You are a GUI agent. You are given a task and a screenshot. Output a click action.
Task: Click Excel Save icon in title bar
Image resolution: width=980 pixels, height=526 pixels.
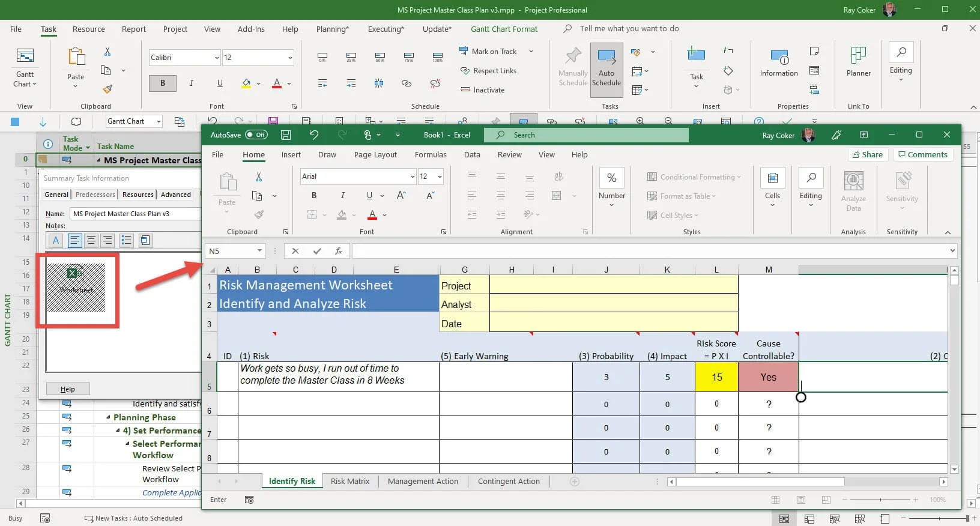tap(286, 135)
